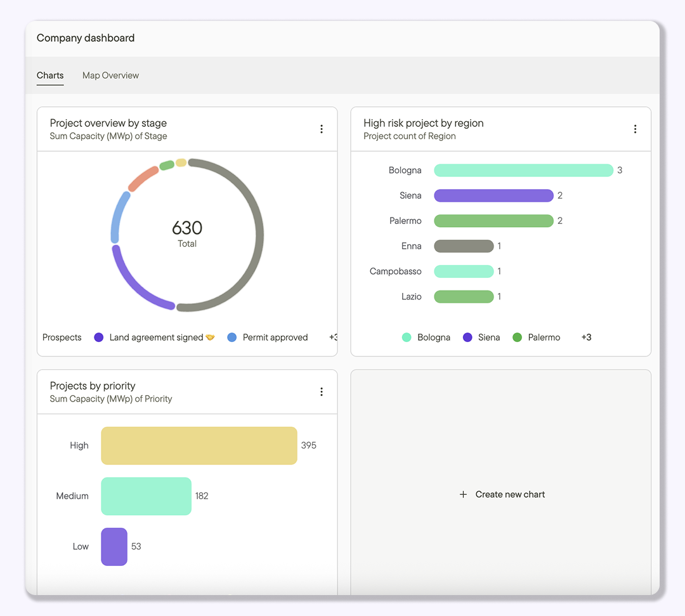The width and height of the screenshot is (685, 616).
Task: Select the purple Land agreement signed legend dot
Action: pyautogui.click(x=98, y=337)
